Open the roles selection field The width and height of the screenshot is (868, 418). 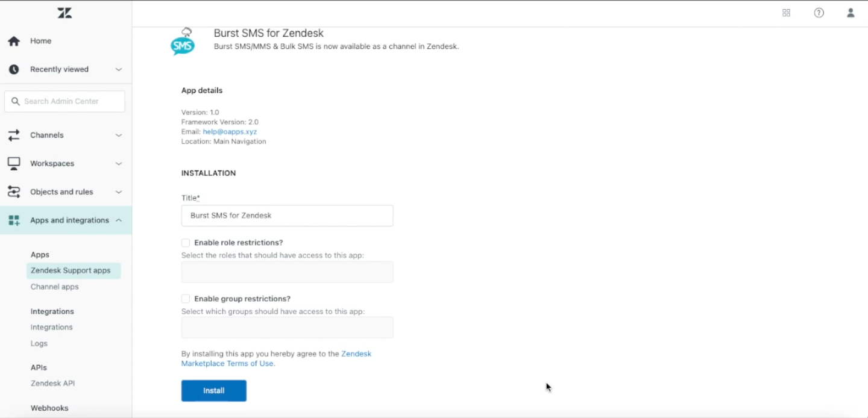coord(287,272)
